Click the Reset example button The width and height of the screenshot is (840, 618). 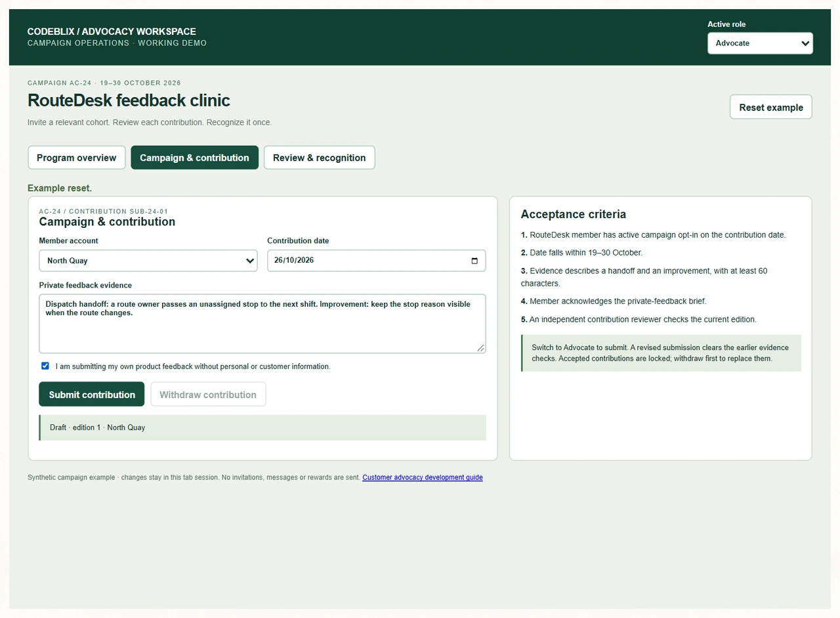coord(771,107)
